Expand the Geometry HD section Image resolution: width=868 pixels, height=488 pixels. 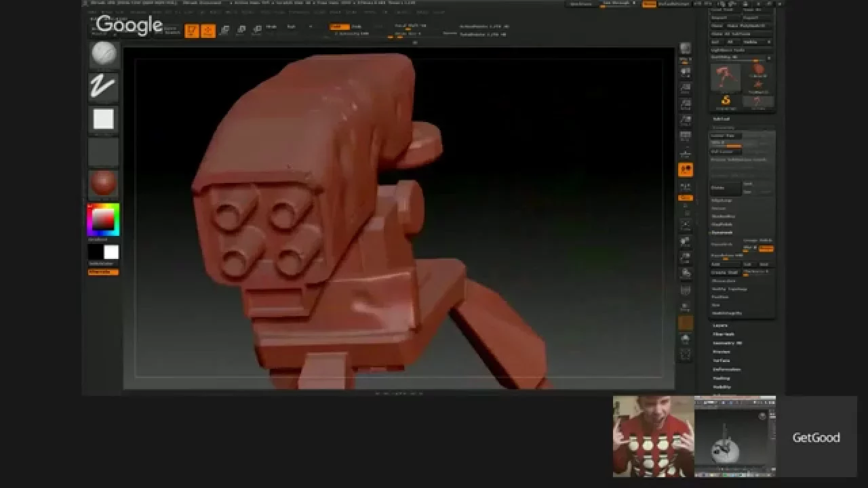(x=727, y=343)
